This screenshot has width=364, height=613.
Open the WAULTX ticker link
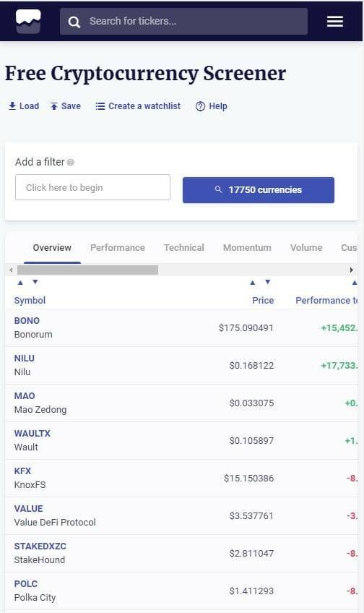32,433
